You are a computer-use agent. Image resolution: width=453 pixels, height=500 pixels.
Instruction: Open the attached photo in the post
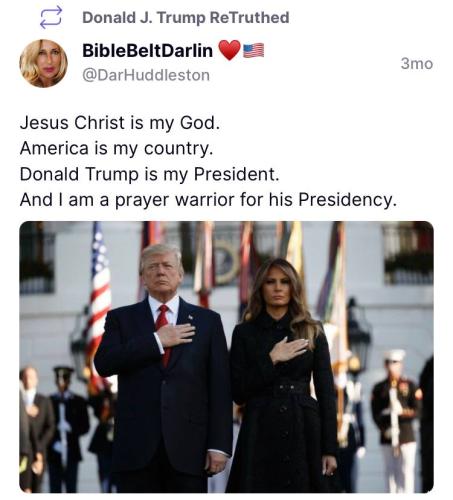(226, 357)
